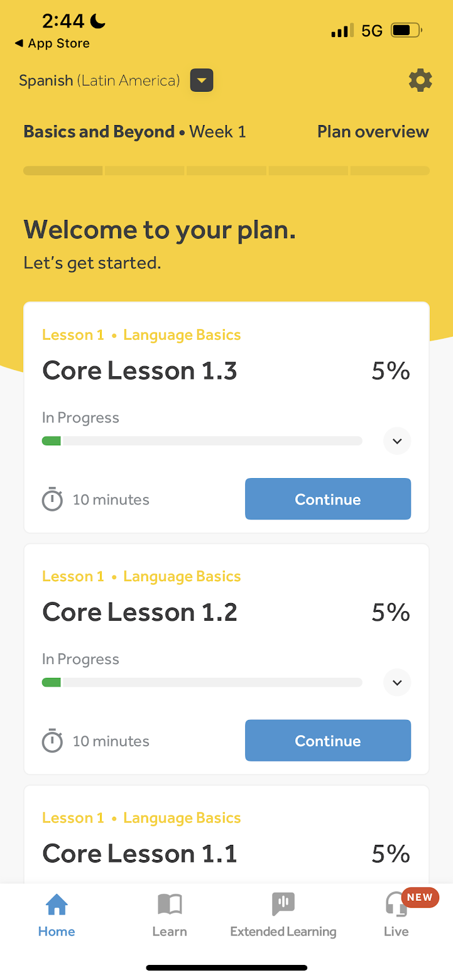Open the Spanish language dropdown
This screenshot has width=453, height=980.
click(x=202, y=80)
